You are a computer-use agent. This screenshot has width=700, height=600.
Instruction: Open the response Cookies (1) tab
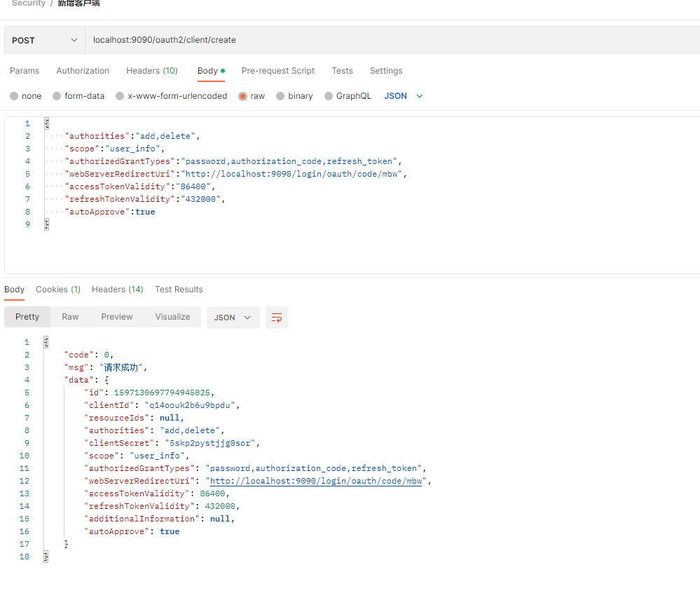(x=58, y=289)
